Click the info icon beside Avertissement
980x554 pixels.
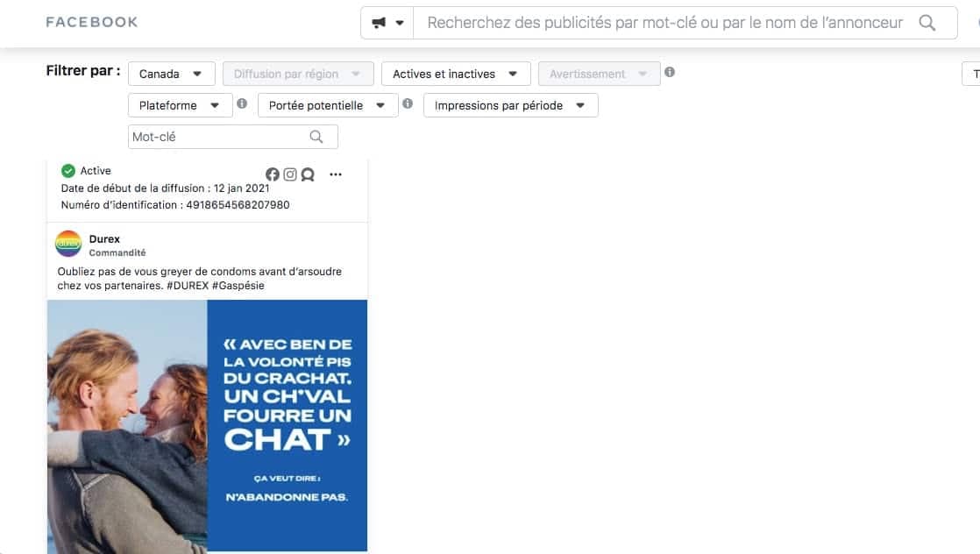pyautogui.click(x=670, y=73)
